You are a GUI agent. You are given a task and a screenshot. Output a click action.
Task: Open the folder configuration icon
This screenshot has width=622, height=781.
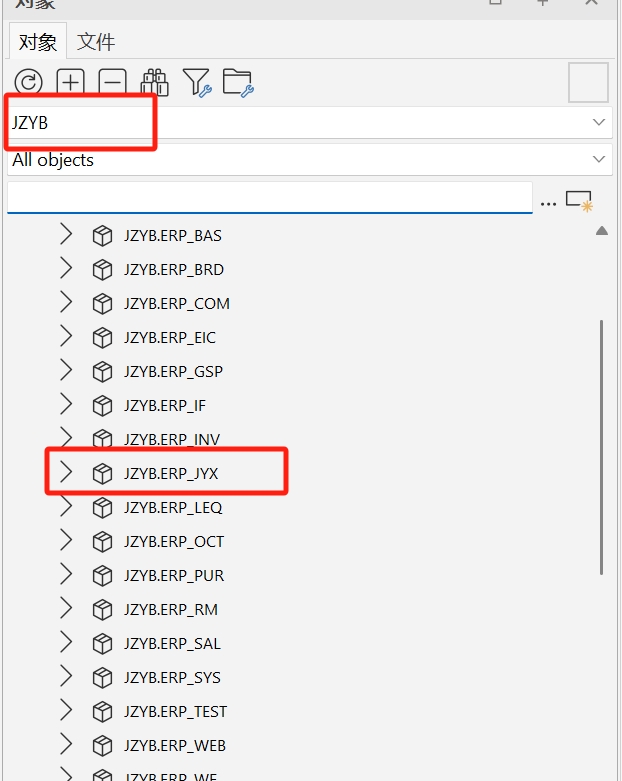[x=238, y=82]
